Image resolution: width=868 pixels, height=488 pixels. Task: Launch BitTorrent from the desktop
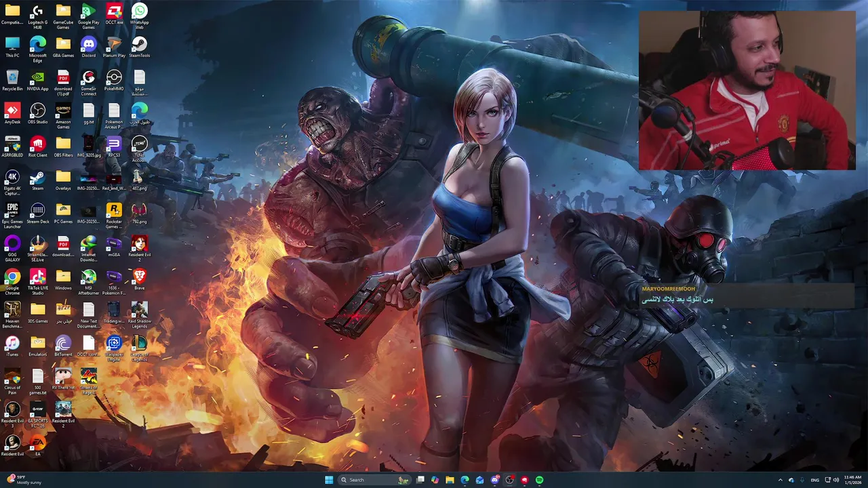[63, 346]
